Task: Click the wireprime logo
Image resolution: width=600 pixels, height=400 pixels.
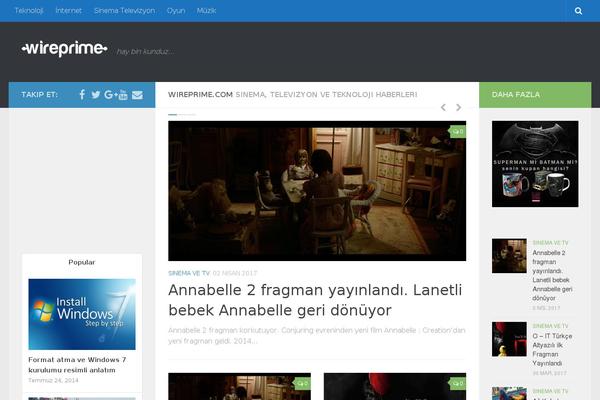Action: 64,49
